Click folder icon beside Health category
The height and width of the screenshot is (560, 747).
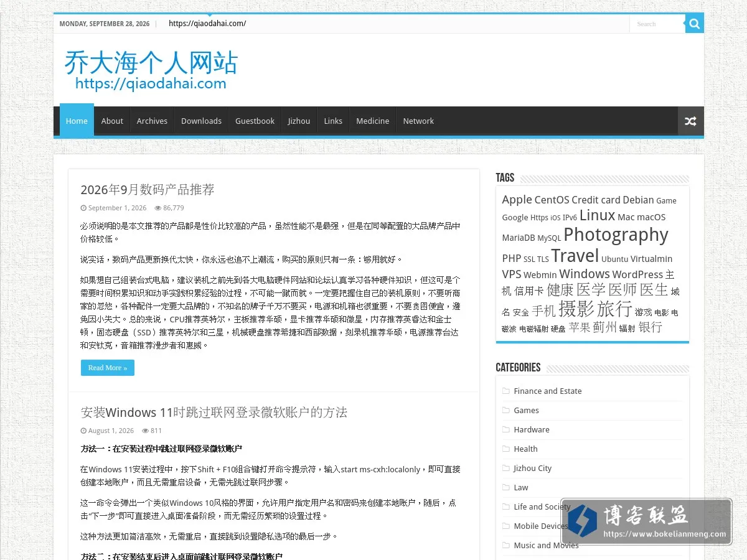(506, 449)
